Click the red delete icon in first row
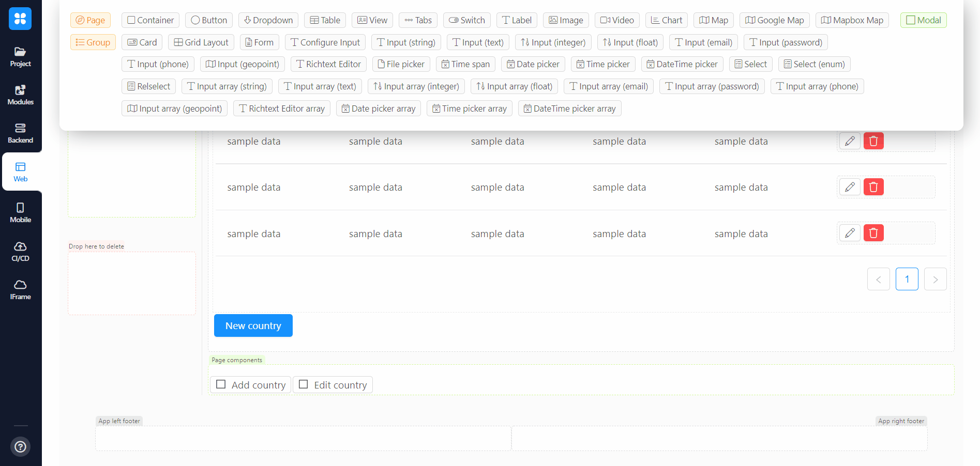980x466 pixels. (x=873, y=141)
